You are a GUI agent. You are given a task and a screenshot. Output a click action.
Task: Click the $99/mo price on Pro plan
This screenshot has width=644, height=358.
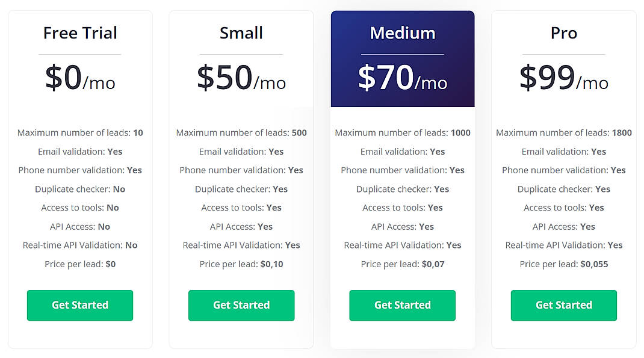[563, 78]
